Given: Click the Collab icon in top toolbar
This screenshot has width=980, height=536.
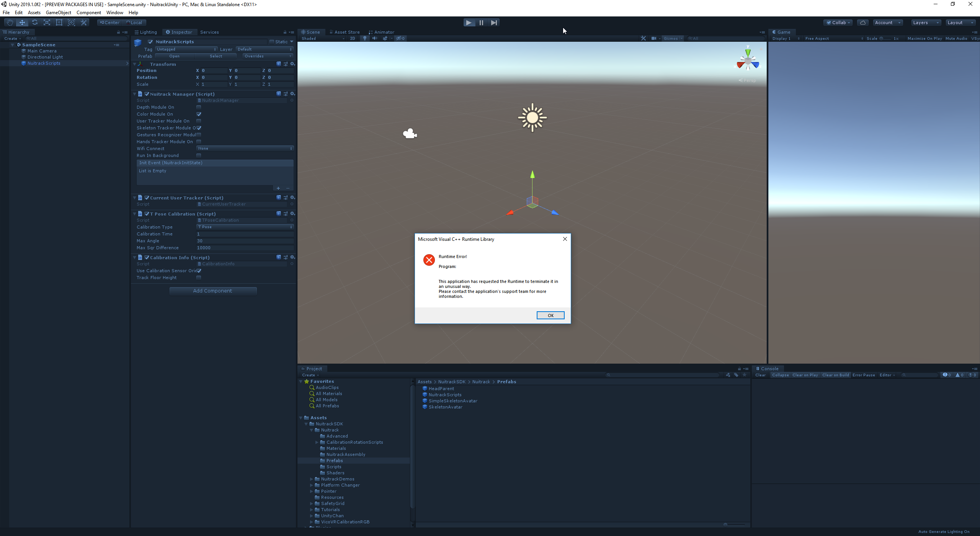Looking at the screenshot, I should (838, 22).
